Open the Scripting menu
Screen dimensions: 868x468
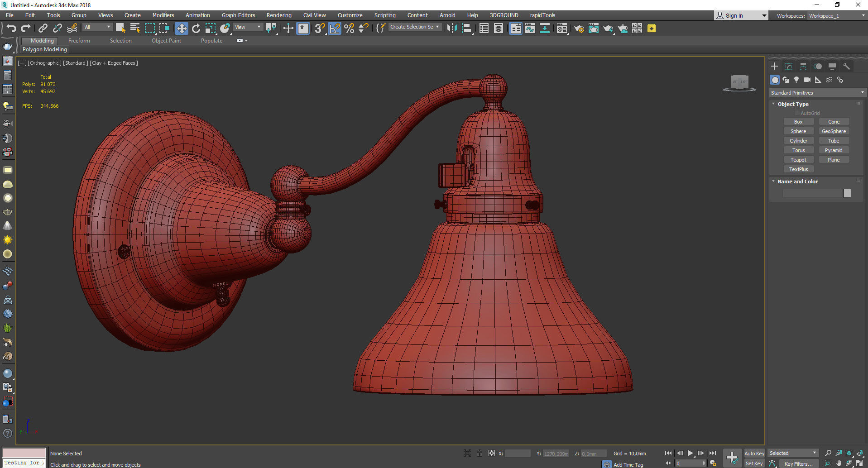pos(385,15)
